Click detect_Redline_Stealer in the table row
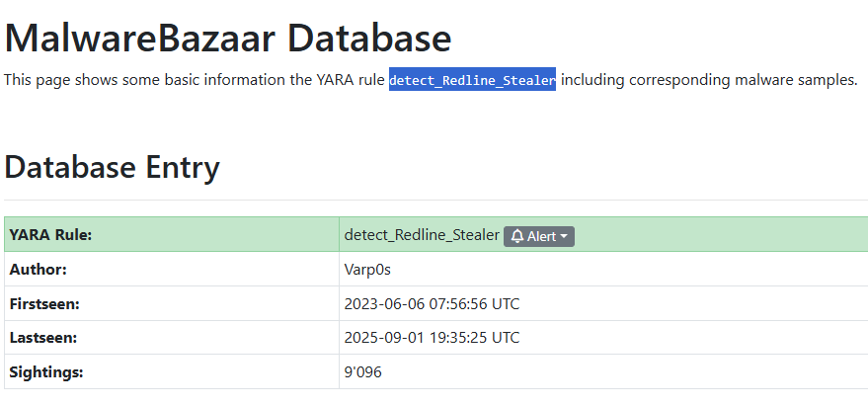 click(x=422, y=235)
